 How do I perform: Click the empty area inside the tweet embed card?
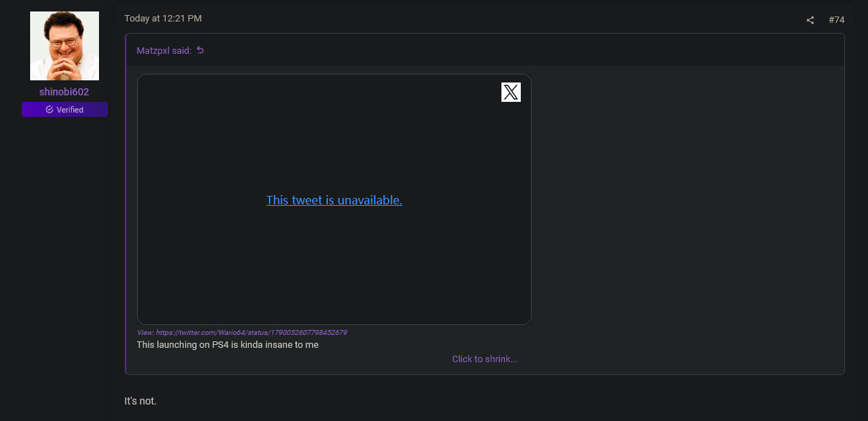[x=334, y=273]
